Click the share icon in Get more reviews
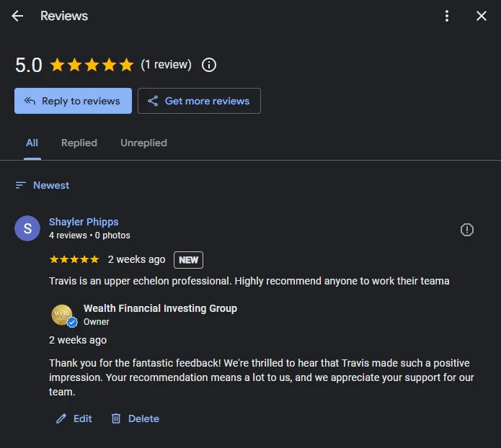Image resolution: width=501 pixels, height=448 pixels. 153,101
